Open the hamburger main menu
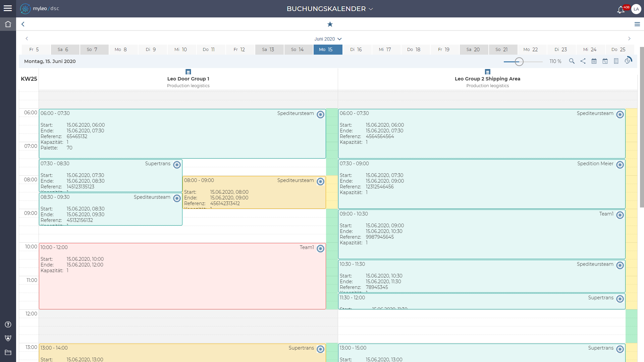The image size is (644, 362). click(x=8, y=8)
